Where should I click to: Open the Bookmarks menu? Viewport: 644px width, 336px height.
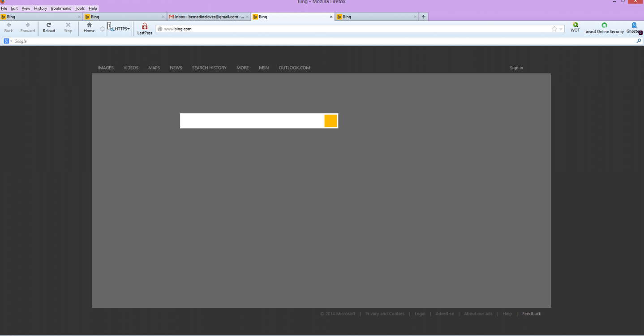pyautogui.click(x=61, y=9)
